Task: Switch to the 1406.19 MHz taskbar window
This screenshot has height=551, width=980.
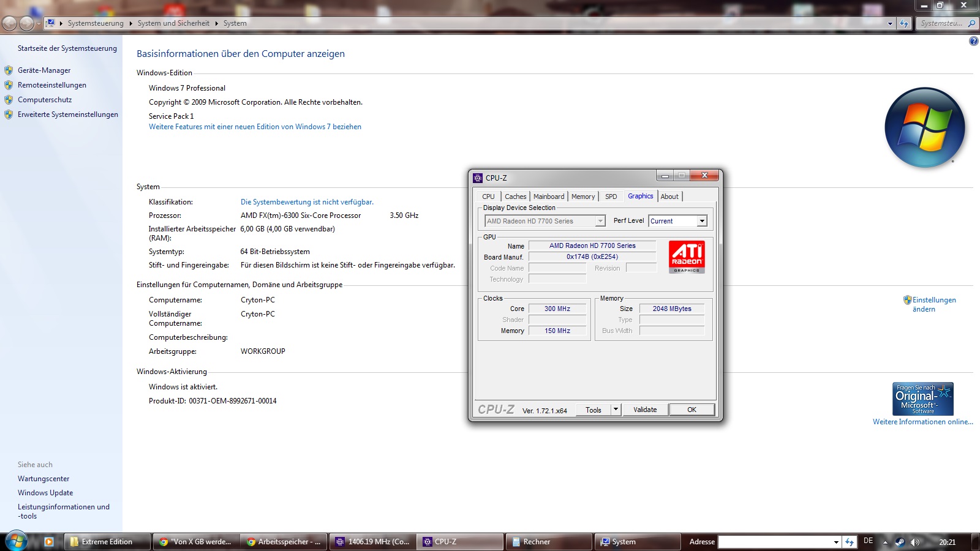Action: (x=372, y=542)
